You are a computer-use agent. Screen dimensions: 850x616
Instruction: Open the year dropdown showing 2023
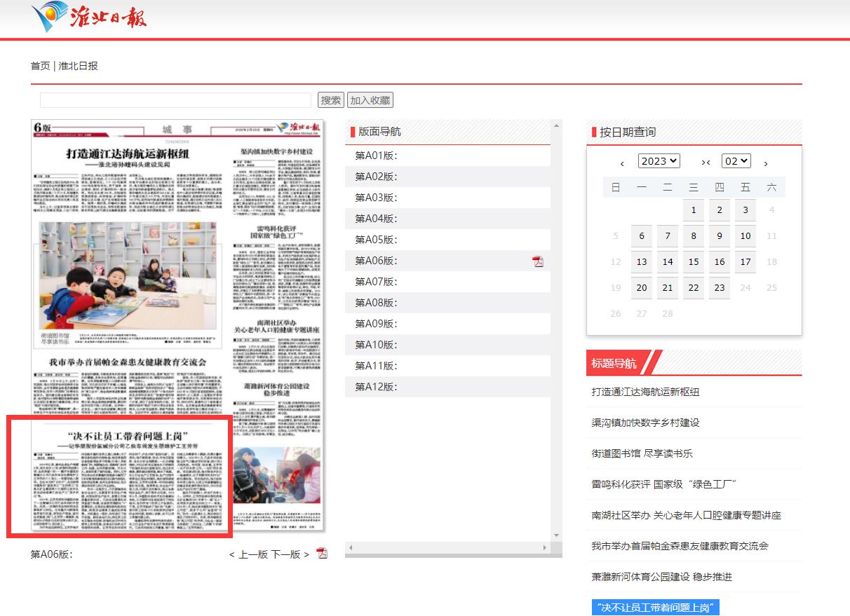(659, 161)
